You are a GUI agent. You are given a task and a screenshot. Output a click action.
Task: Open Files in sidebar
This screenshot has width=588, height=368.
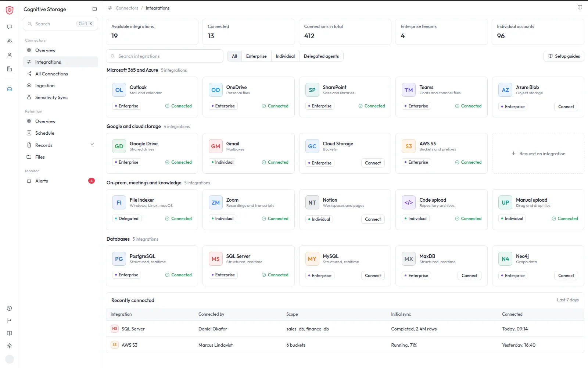click(60, 157)
